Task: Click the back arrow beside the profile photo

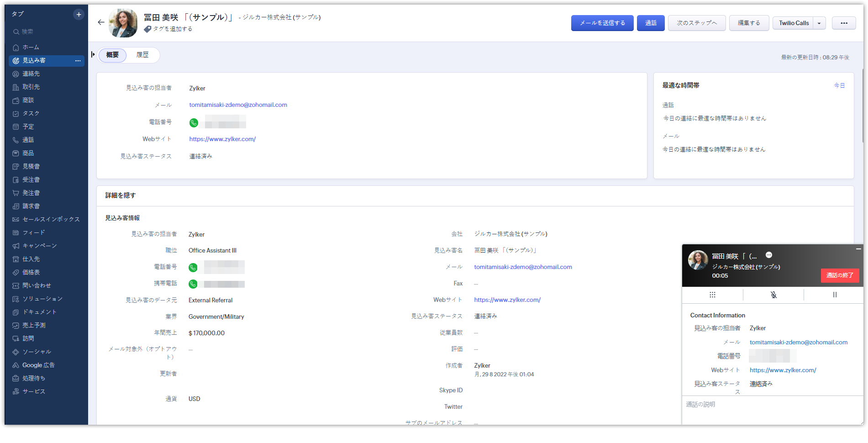Action: pyautogui.click(x=101, y=22)
